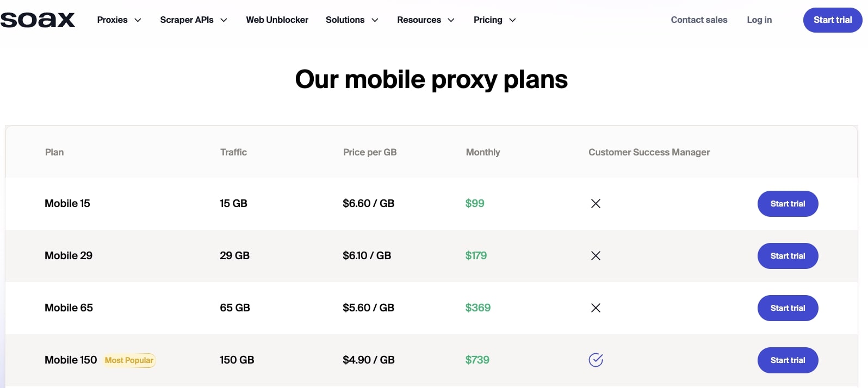Image resolution: width=868 pixels, height=388 pixels.
Task: Select the Proxies dropdown chevron
Action: coord(137,20)
